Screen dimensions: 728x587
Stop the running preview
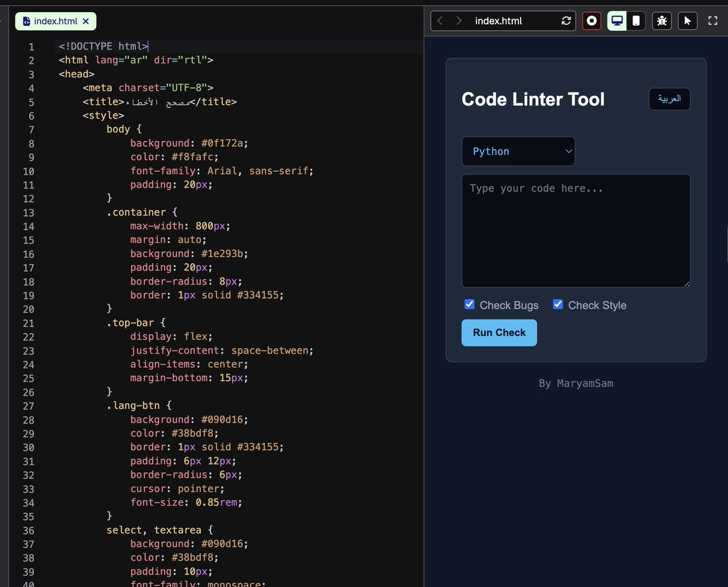click(x=591, y=21)
